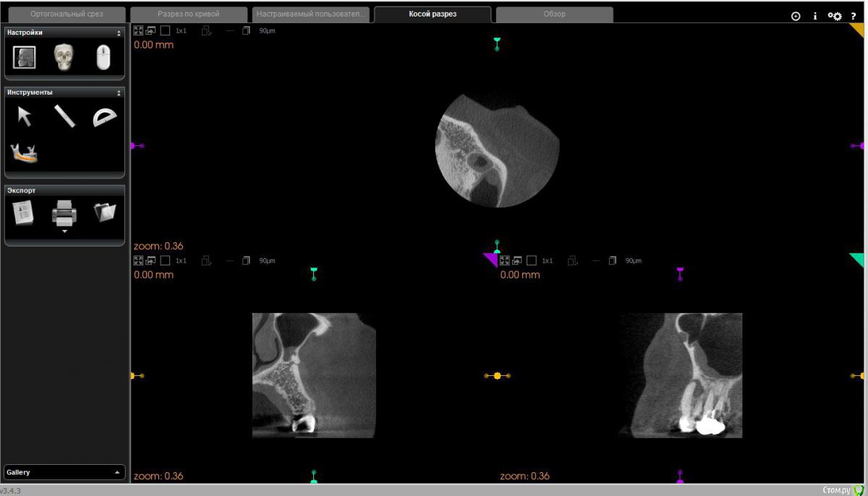Choose the ruler measurement tool
868x496 pixels.
coord(64,116)
